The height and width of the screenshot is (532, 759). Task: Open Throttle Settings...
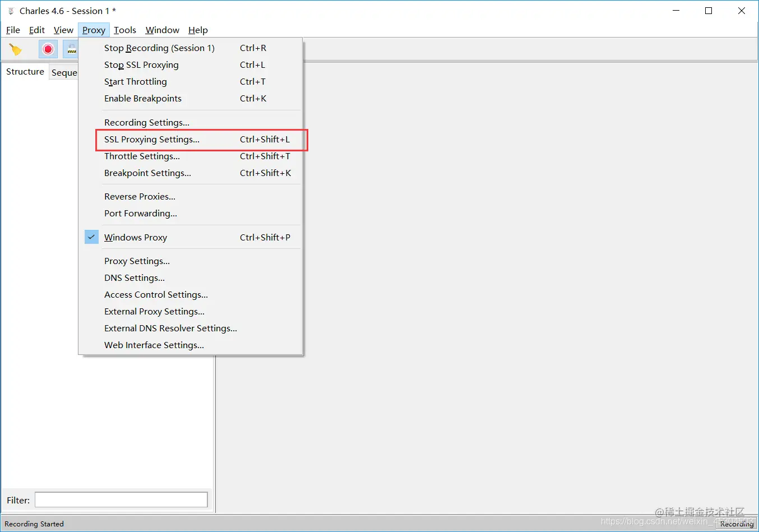(191, 156)
